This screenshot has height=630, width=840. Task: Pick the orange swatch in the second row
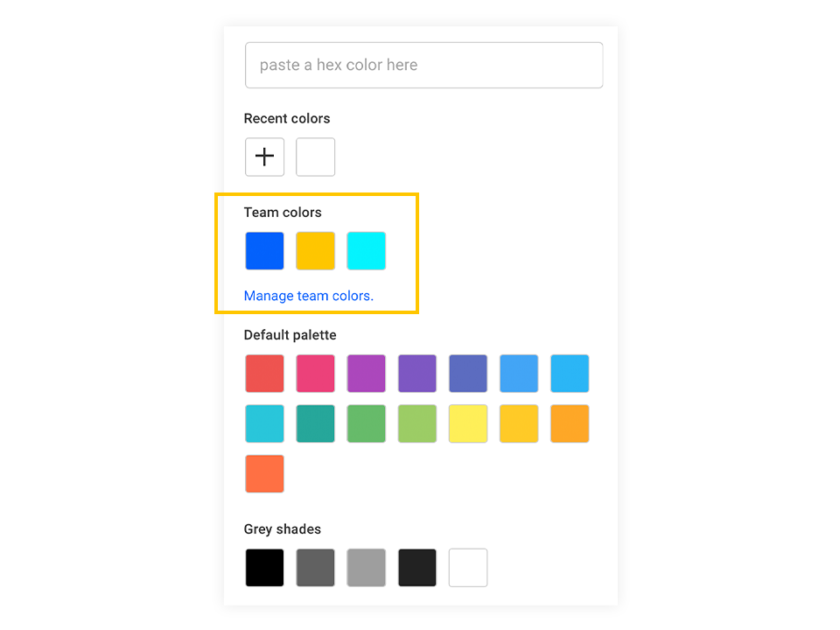tap(569, 423)
